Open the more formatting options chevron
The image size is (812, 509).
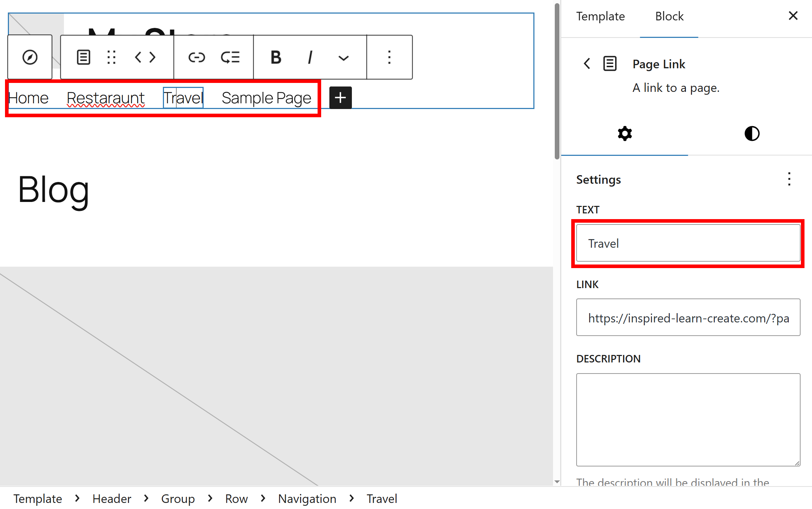point(343,58)
